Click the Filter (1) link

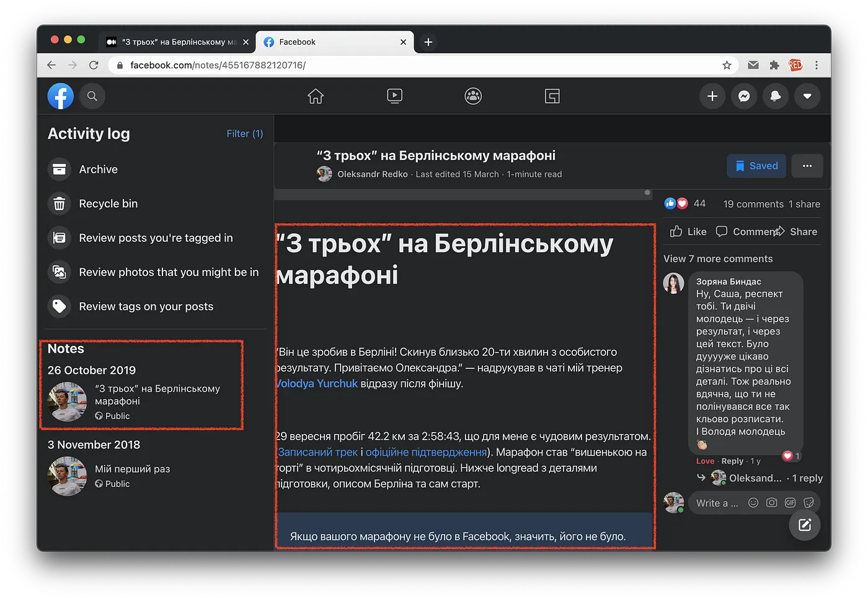(x=244, y=133)
